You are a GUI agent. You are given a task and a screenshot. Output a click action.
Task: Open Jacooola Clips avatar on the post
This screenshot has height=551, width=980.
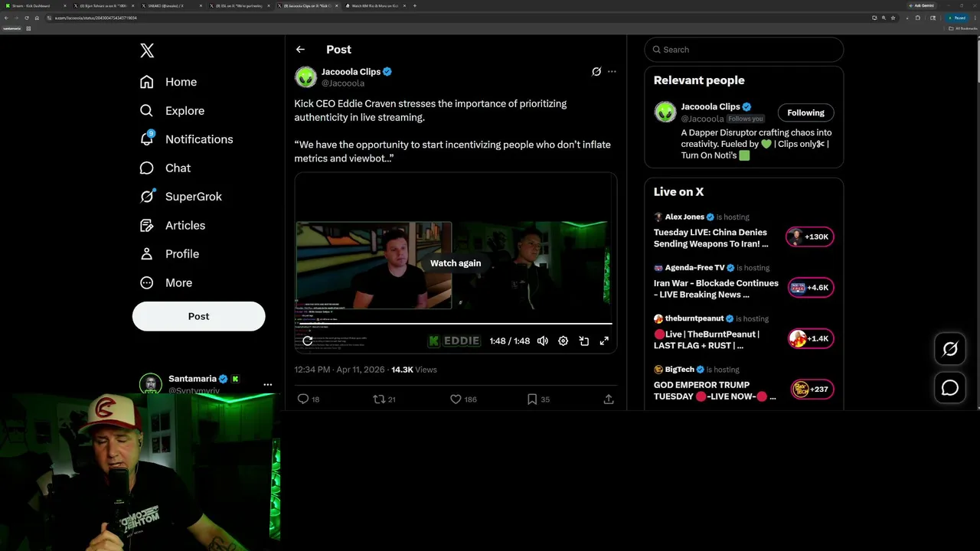[305, 77]
